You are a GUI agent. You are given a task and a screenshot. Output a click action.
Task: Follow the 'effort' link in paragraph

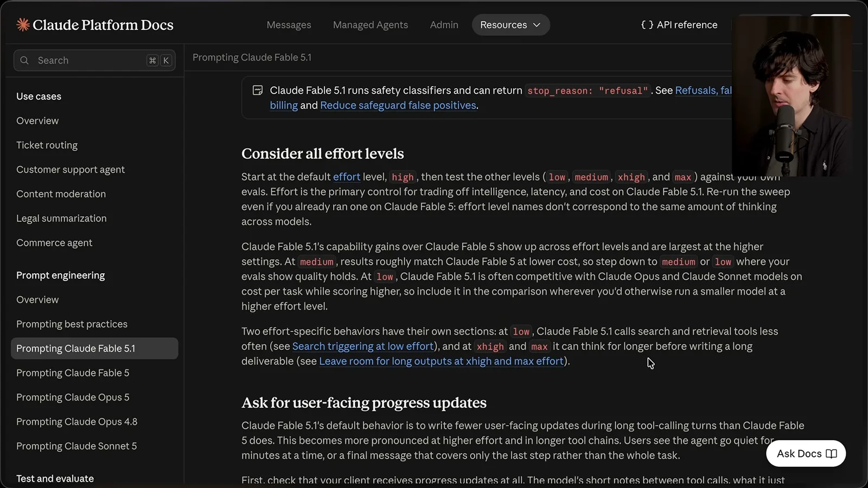[347, 177]
